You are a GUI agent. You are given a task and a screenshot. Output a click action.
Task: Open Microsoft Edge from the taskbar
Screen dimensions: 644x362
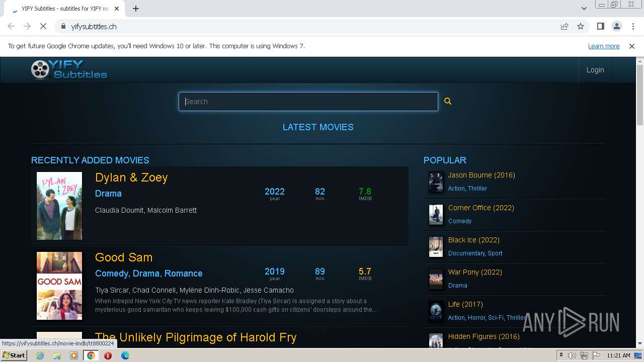pos(125,355)
